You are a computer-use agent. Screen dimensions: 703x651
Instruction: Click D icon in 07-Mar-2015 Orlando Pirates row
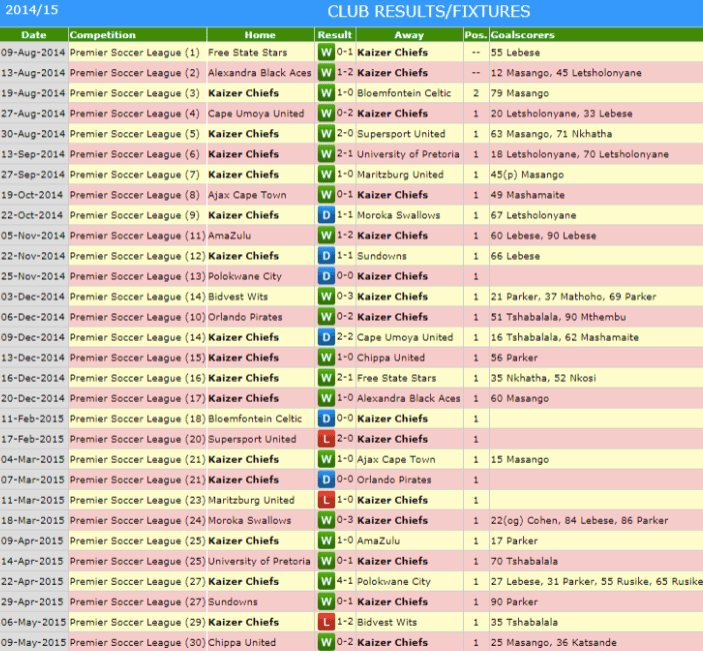pos(326,480)
